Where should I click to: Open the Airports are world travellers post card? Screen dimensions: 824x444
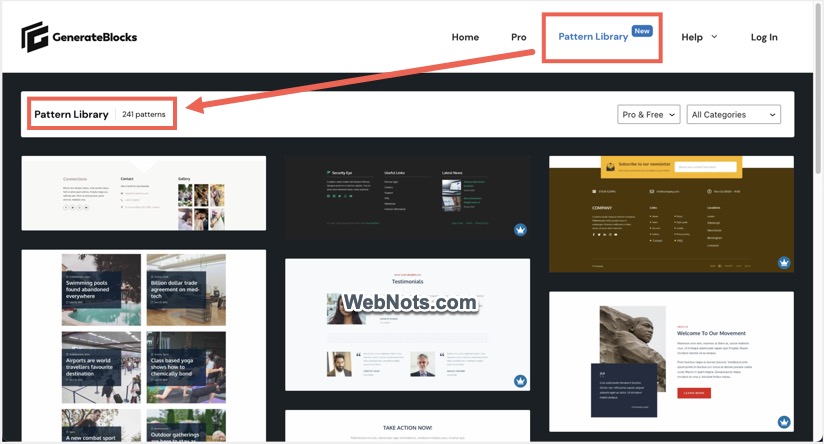pyautogui.click(x=101, y=367)
